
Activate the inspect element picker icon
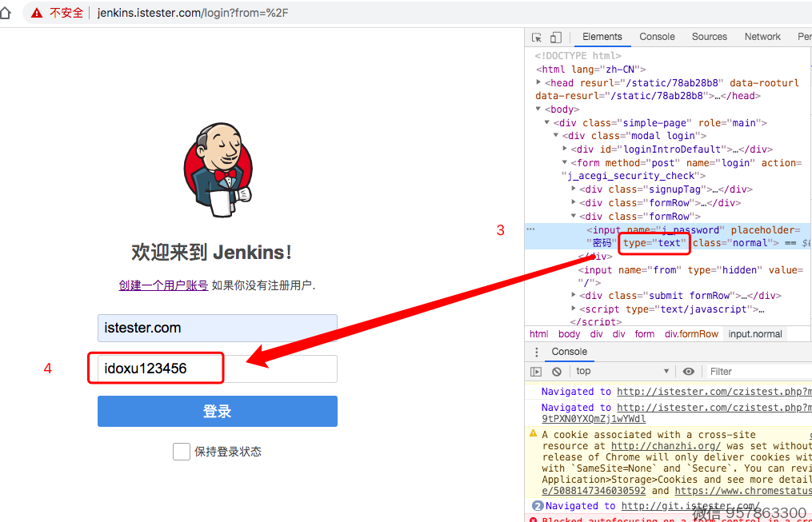[537, 37]
